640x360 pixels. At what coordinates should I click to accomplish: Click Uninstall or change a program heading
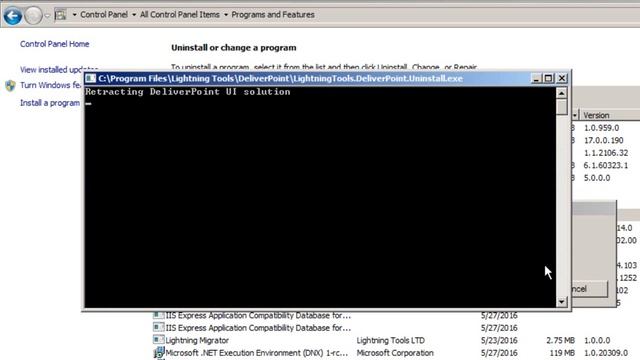tap(233, 48)
